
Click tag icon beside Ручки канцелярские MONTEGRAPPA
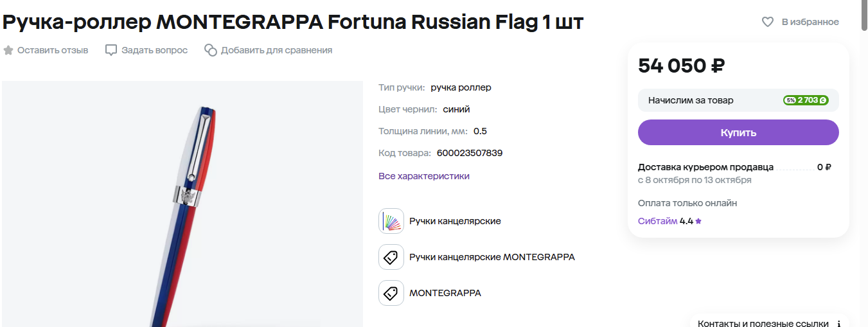point(391,257)
